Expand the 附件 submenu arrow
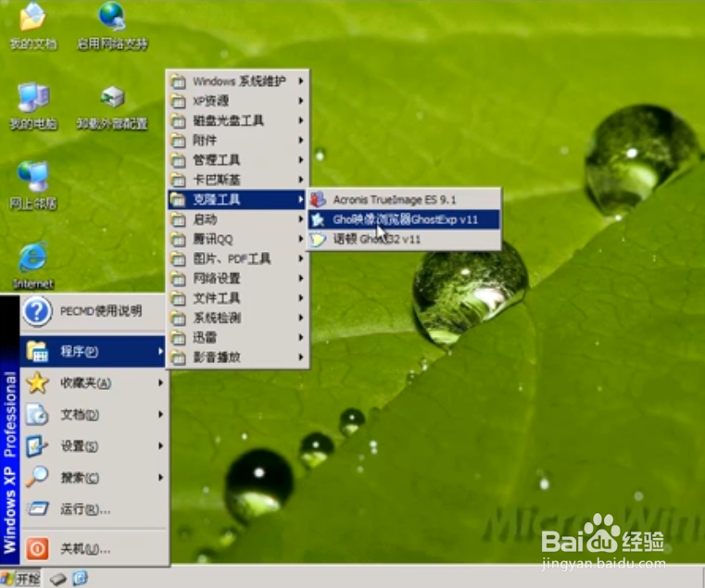Viewport: 705px width, 588px height. [x=301, y=140]
